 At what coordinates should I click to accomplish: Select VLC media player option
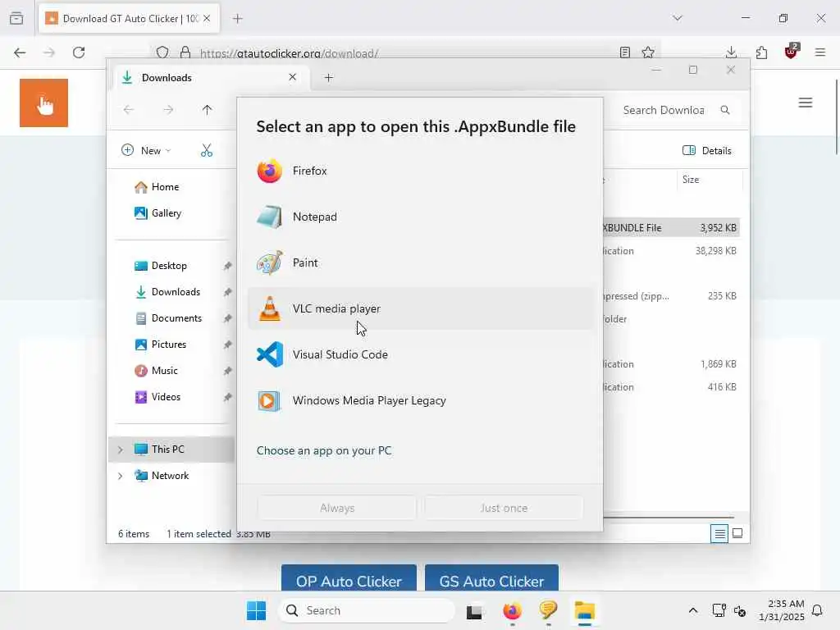pyautogui.click(x=421, y=308)
